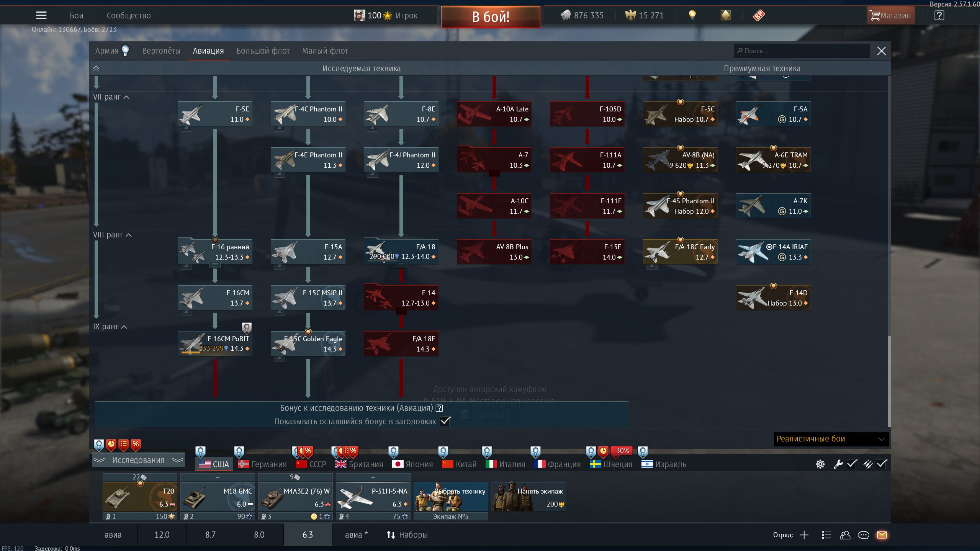Open research bonus help question mark
The image size is (980, 551).
coord(439,408)
